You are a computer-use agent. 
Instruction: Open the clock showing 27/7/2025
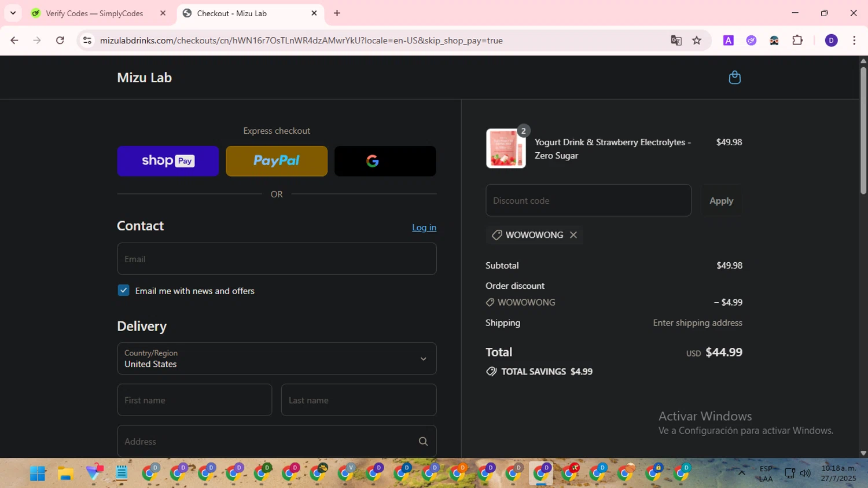click(x=838, y=474)
